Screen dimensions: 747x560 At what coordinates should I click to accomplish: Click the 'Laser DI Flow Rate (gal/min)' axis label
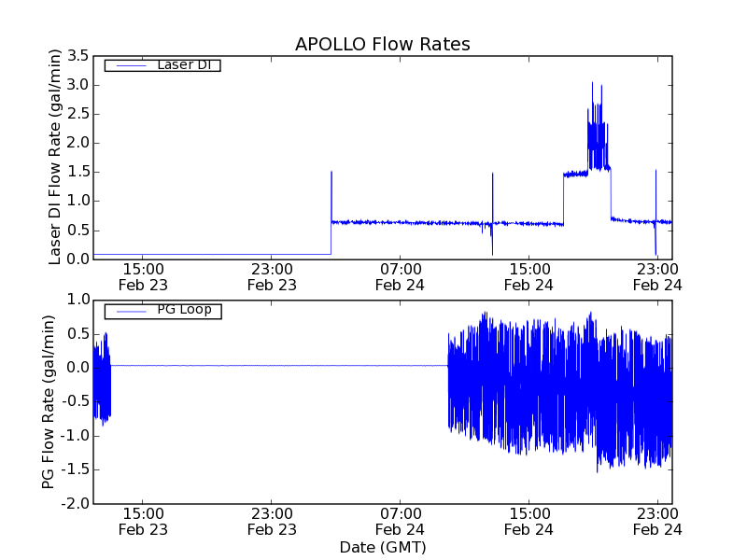coord(55,157)
